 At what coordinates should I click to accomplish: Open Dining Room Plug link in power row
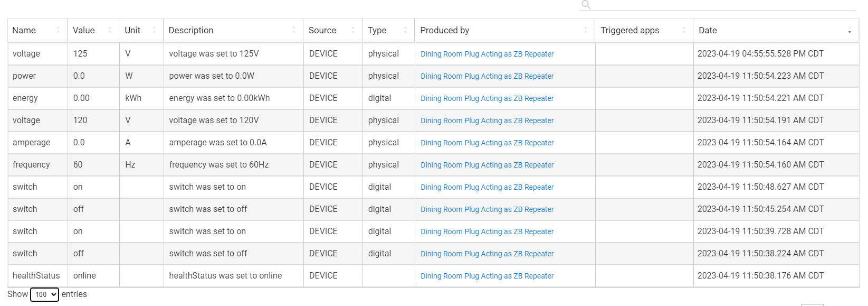point(487,76)
